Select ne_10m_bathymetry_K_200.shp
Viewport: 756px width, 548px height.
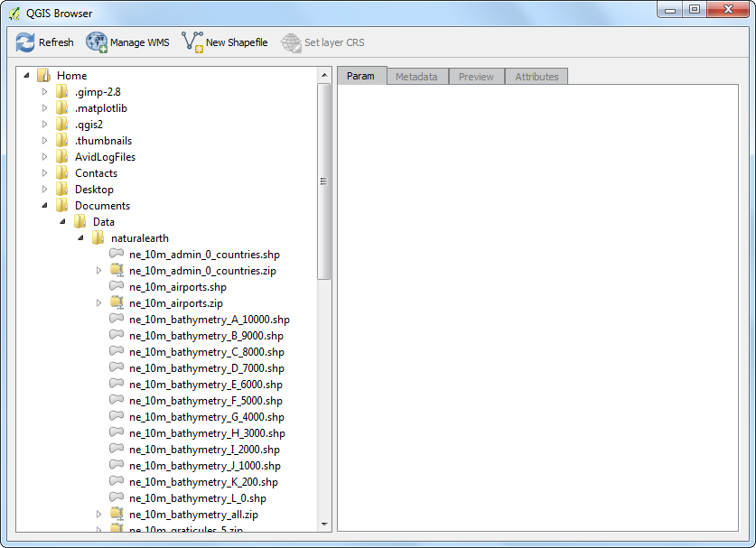coord(203,482)
